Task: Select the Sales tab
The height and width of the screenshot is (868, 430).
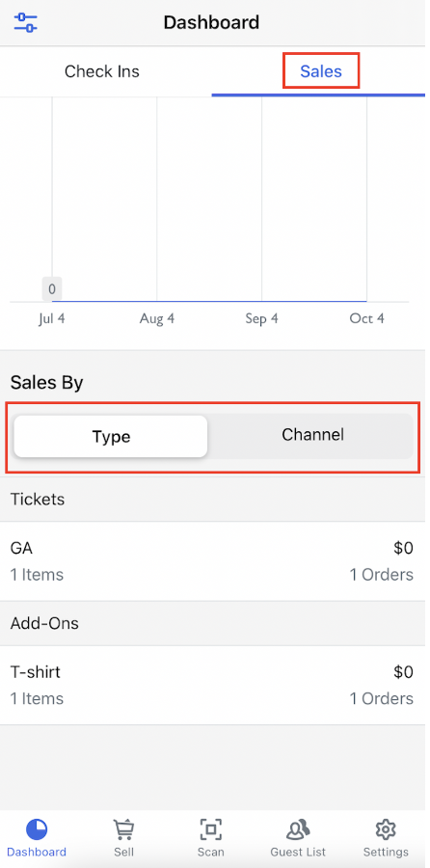Action: pyautogui.click(x=321, y=71)
